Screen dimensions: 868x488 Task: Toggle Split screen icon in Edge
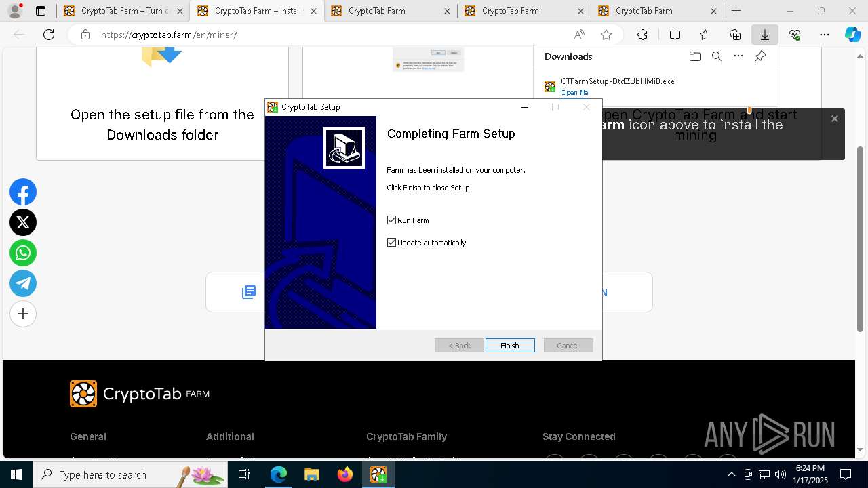pyautogui.click(x=675, y=35)
